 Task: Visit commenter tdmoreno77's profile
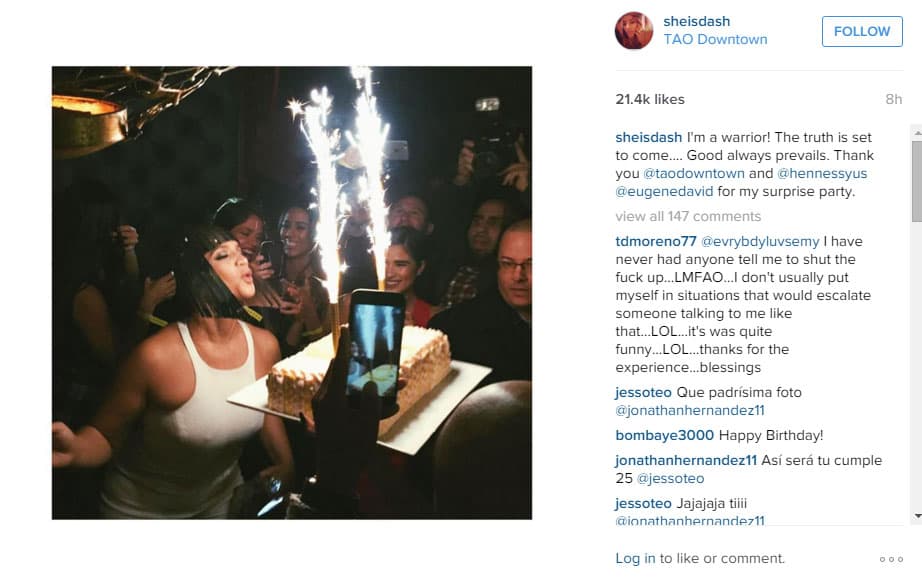click(656, 242)
